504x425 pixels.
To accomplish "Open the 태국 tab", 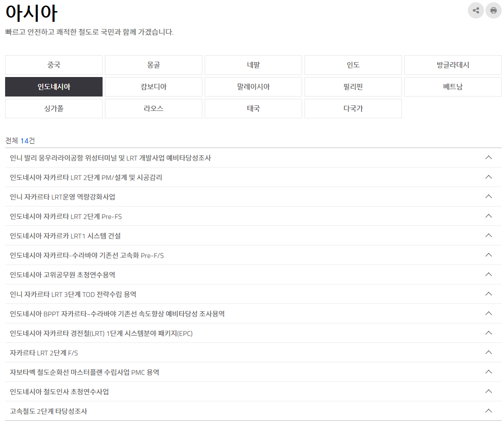I will coord(253,109).
